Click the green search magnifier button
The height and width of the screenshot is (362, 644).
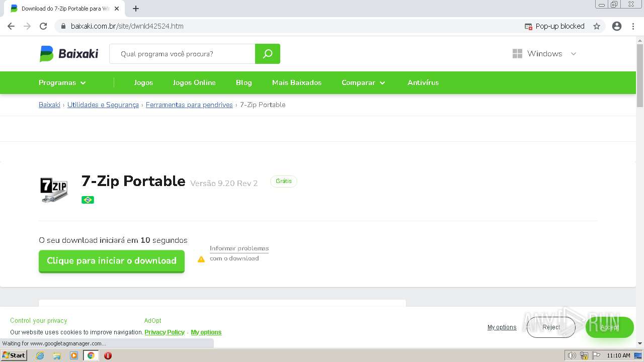click(x=268, y=54)
